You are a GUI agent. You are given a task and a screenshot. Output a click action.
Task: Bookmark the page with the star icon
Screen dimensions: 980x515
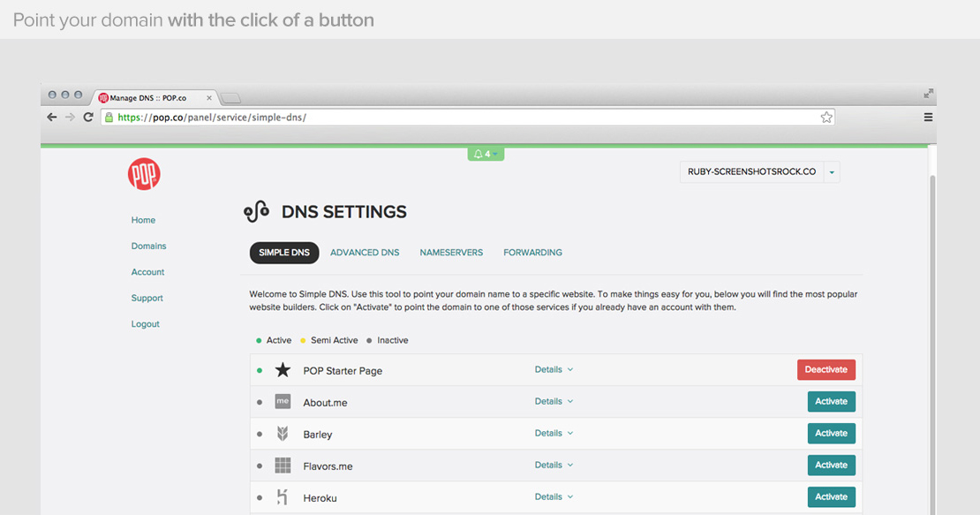point(826,117)
